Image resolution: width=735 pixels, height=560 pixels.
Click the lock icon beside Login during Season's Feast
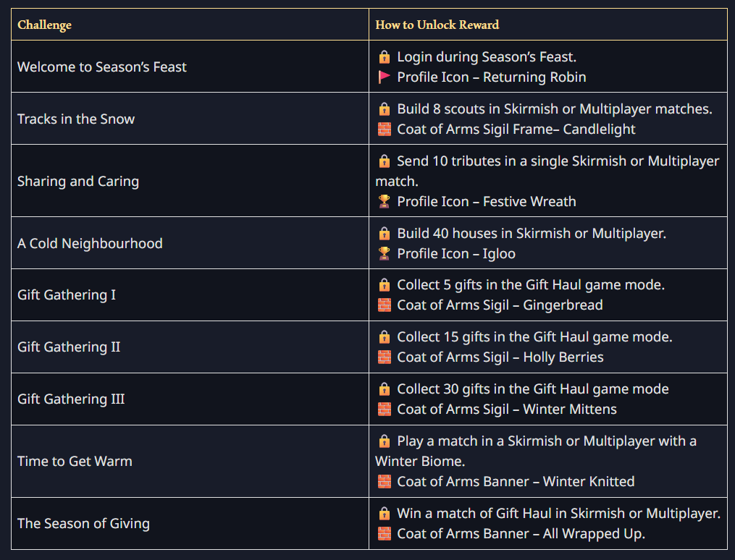(384, 56)
